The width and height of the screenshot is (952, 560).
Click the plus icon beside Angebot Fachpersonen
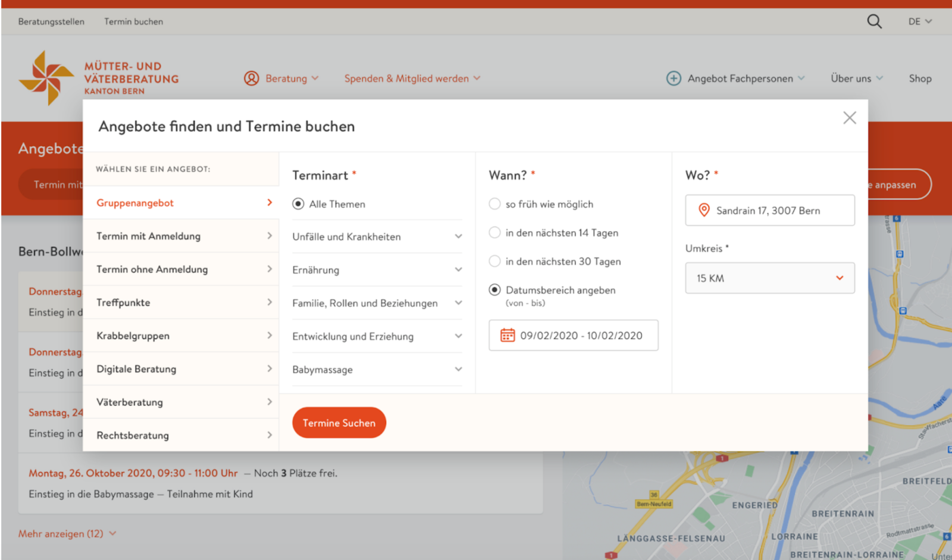click(674, 78)
